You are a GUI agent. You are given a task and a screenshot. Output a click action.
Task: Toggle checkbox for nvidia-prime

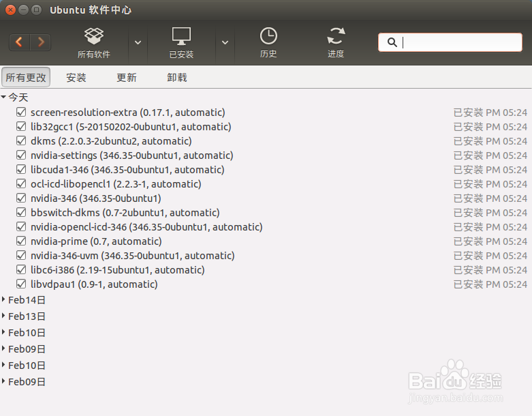coord(21,241)
